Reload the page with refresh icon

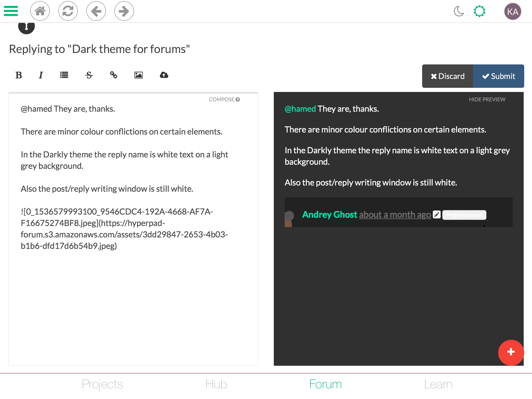[68, 11]
